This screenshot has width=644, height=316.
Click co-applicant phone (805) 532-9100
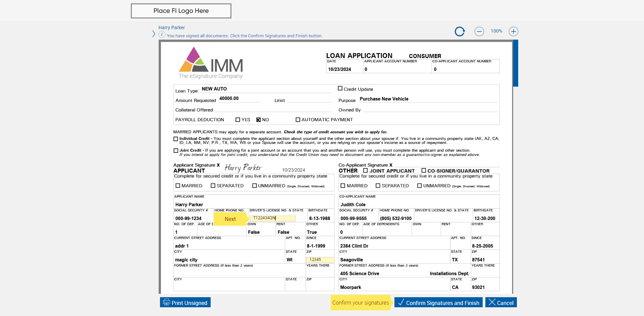(x=396, y=218)
